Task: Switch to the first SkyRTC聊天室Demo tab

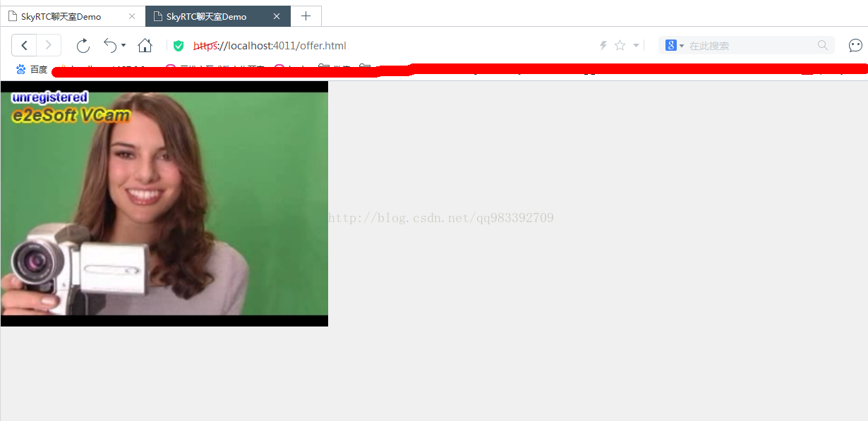Action: click(x=73, y=16)
